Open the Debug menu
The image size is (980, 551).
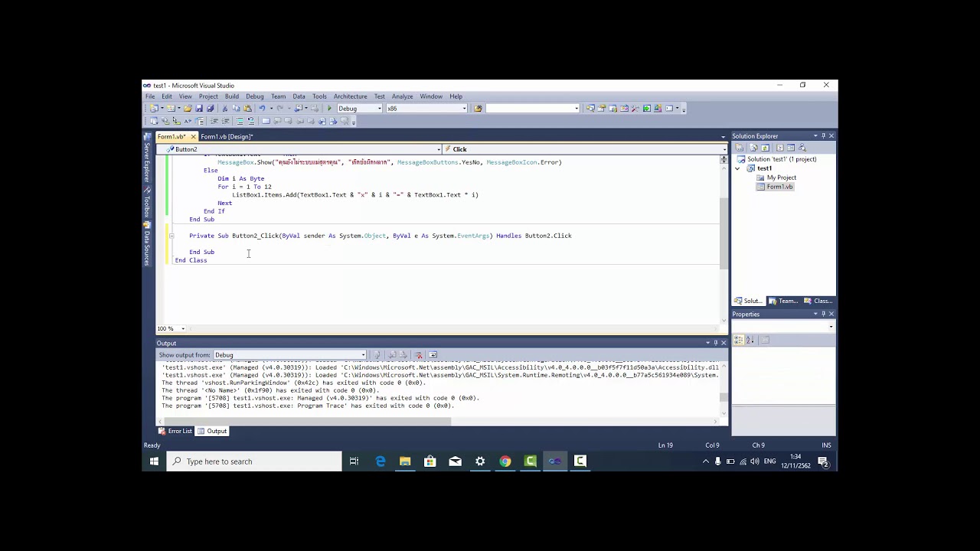click(255, 96)
